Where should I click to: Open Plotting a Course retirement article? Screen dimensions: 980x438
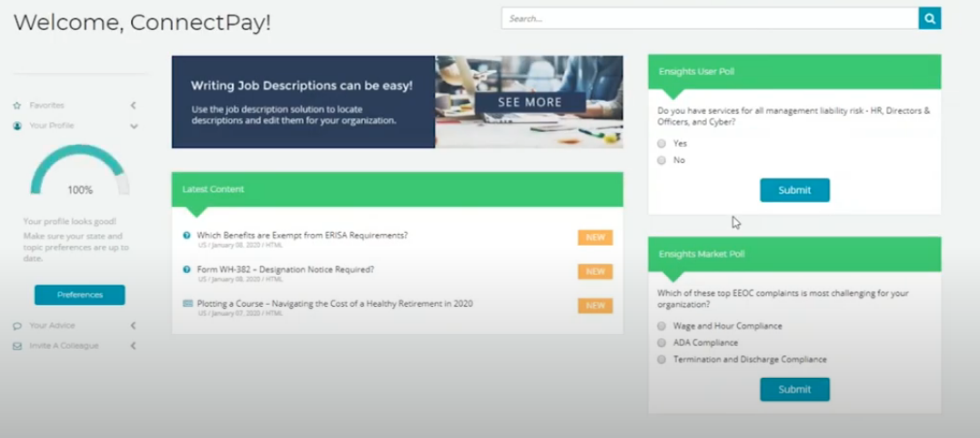point(335,303)
